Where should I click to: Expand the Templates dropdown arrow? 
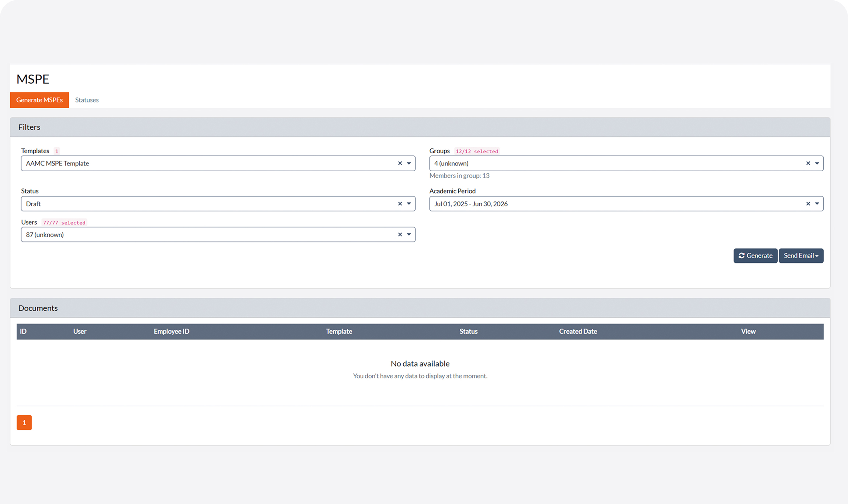click(409, 163)
